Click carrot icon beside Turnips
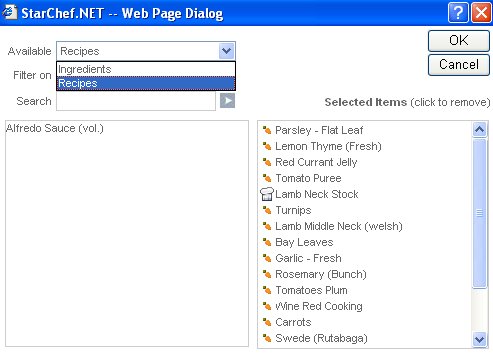Screen dimensions: 493x364 (x=267, y=210)
